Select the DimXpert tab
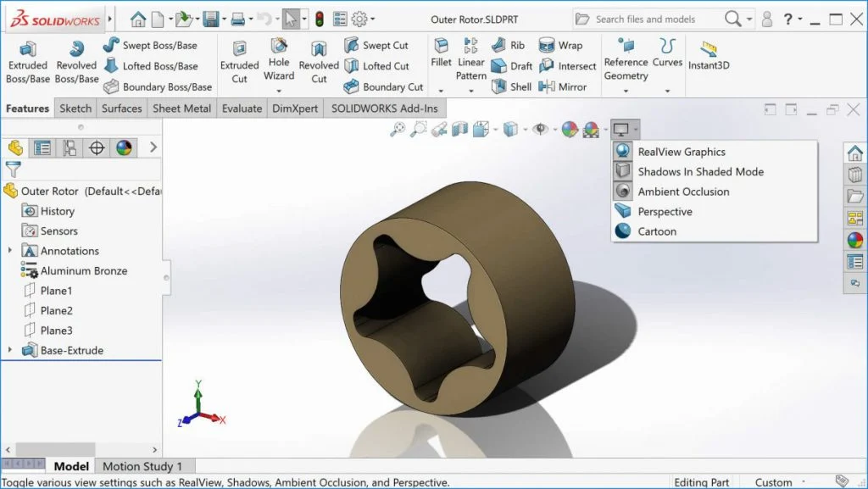This screenshot has width=868, height=489. click(x=295, y=108)
